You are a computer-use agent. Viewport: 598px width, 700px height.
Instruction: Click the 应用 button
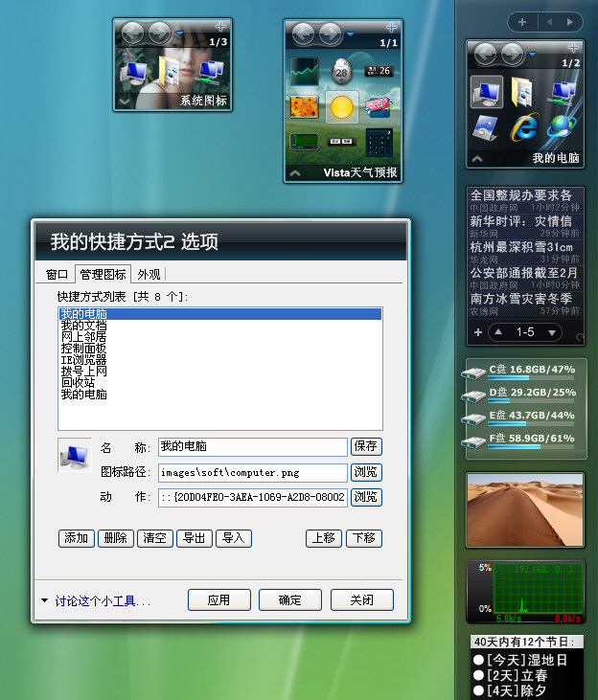click(x=219, y=599)
